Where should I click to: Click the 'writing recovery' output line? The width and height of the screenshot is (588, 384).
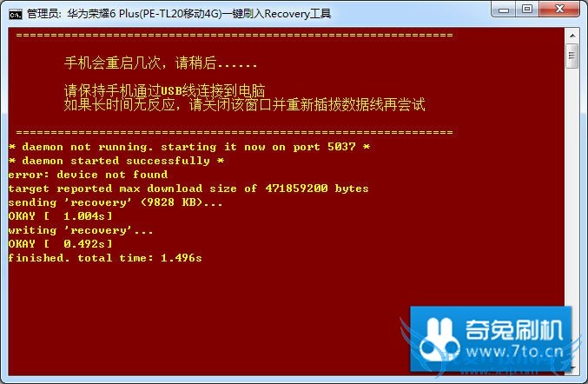click(81, 230)
